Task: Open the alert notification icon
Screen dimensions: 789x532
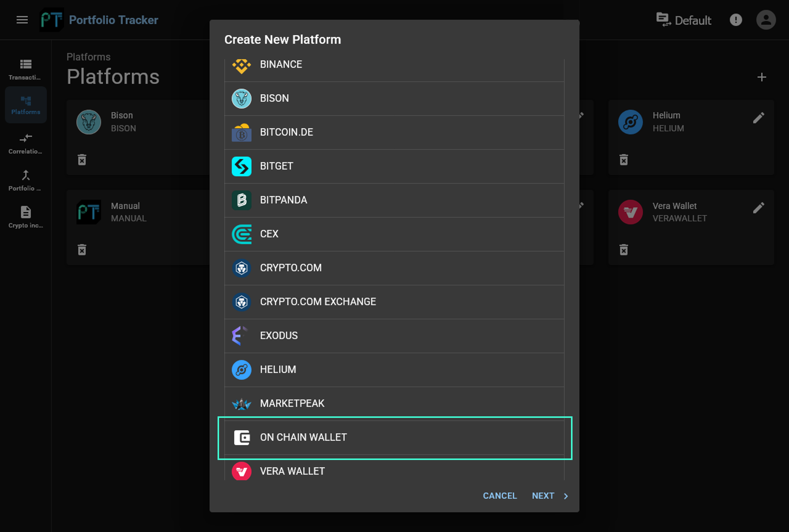Action: pyautogui.click(x=736, y=20)
